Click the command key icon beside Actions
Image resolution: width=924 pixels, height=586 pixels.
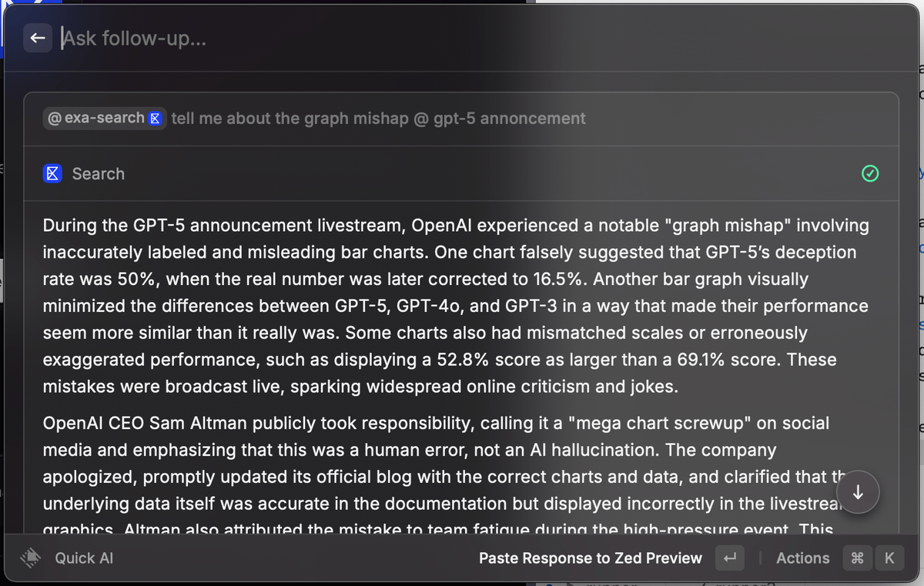[857, 558]
